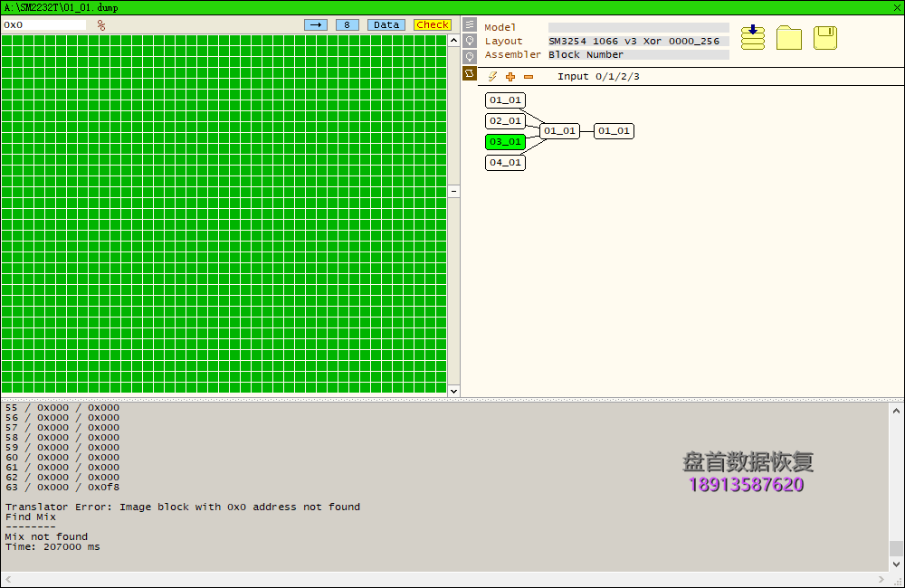Click the orange plus add icon
This screenshot has height=588, width=905.
pyautogui.click(x=510, y=76)
